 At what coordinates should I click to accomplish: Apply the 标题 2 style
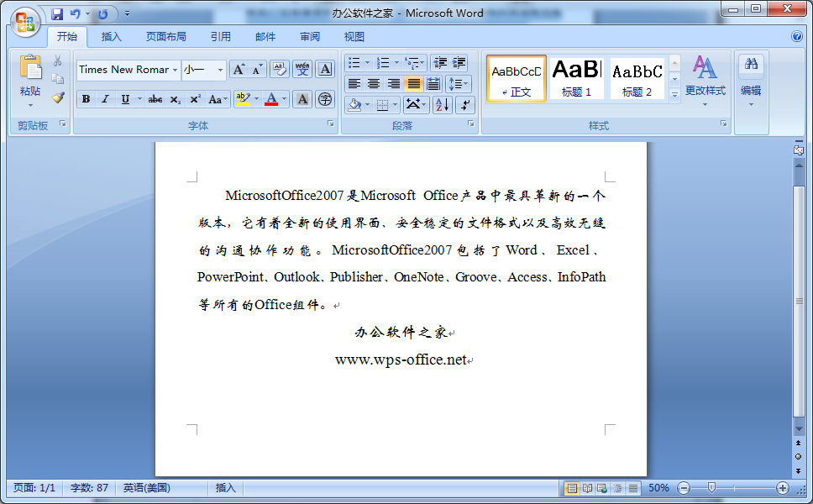pyautogui.click(x=637, y=78)
